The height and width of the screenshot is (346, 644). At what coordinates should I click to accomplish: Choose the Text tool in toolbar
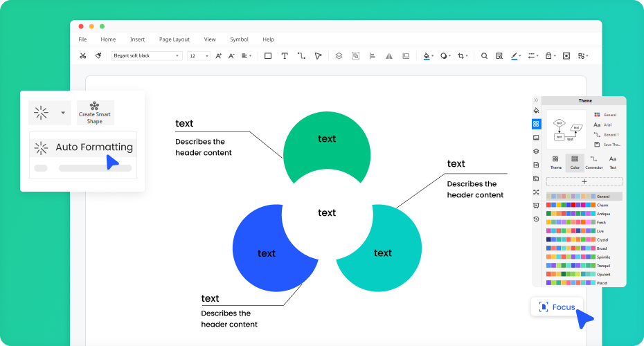[285, 55]
